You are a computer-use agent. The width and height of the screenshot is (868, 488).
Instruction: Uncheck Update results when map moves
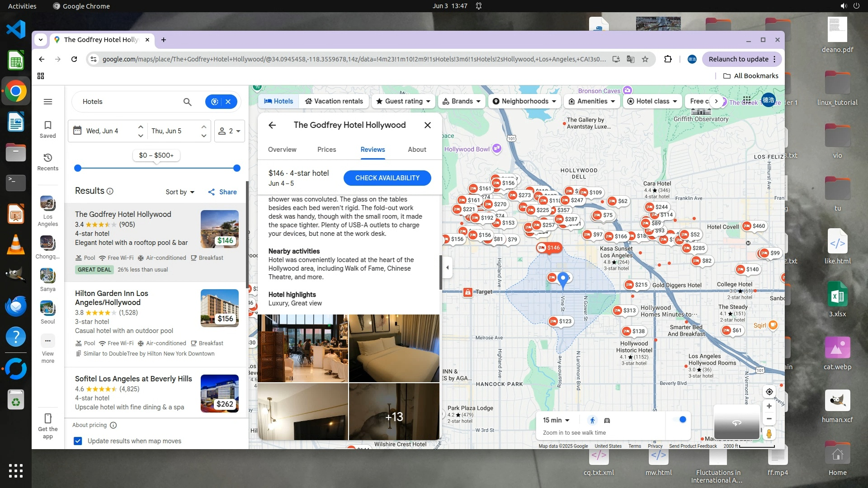[78, 441]
